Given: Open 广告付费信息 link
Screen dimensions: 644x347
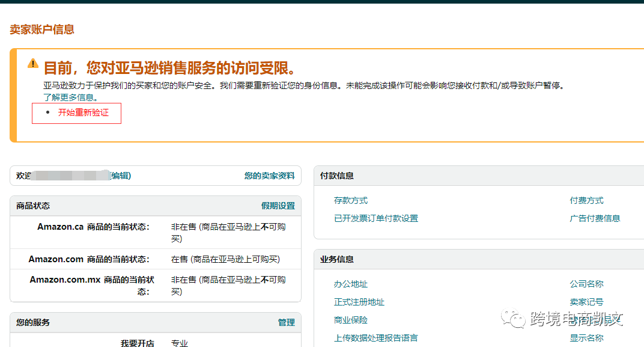Looking at the screenshot, I should [595, 218].
